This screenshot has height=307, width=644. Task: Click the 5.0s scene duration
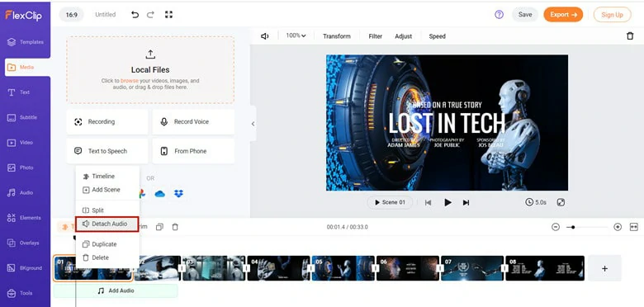coord(536,202)
